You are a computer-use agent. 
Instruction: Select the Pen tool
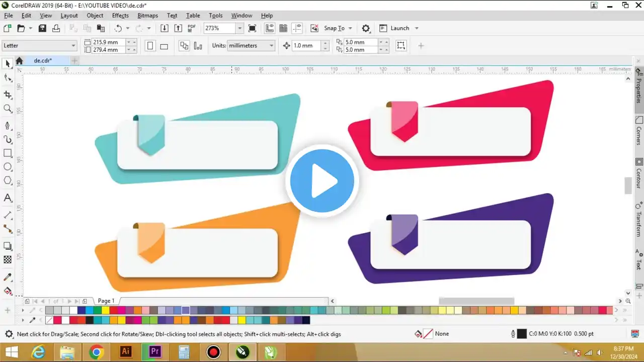8,125
